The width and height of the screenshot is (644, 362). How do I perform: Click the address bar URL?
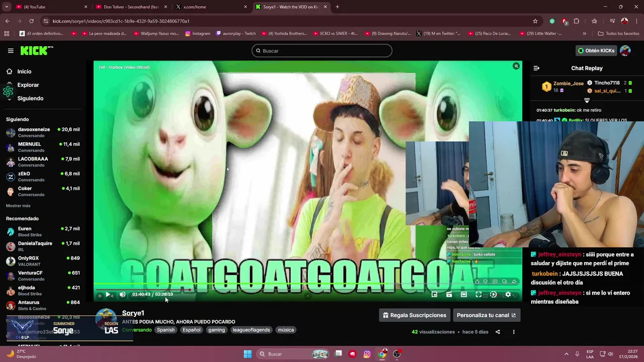click(x=121, y=21)
